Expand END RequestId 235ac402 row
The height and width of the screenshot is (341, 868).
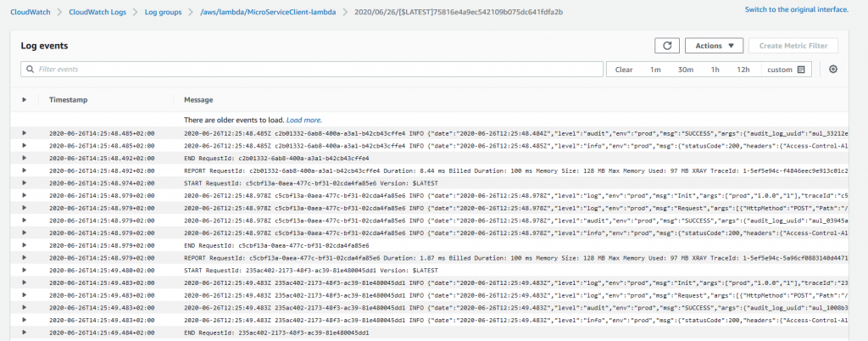click(x=24, y=333)
